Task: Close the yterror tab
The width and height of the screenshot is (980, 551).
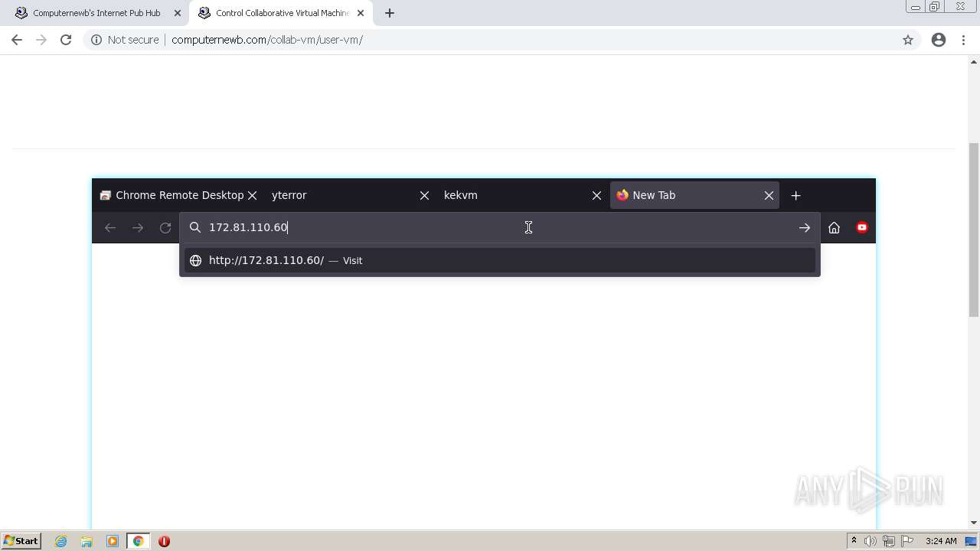Action: point(424,195)
